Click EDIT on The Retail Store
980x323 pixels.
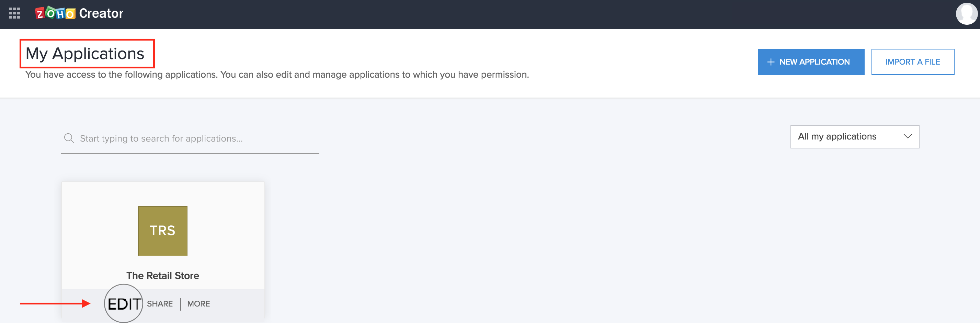point(124,303)
